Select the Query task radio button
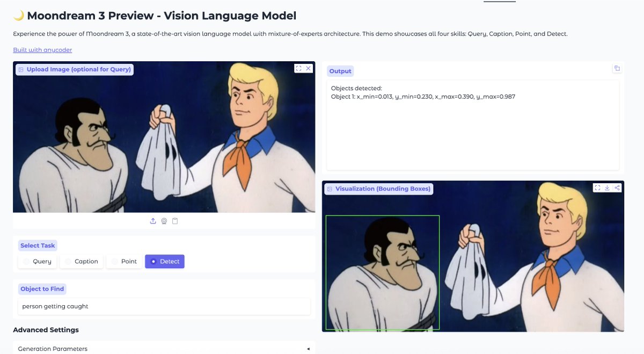Viewport: 644px width, 354px height. (38, 262)
